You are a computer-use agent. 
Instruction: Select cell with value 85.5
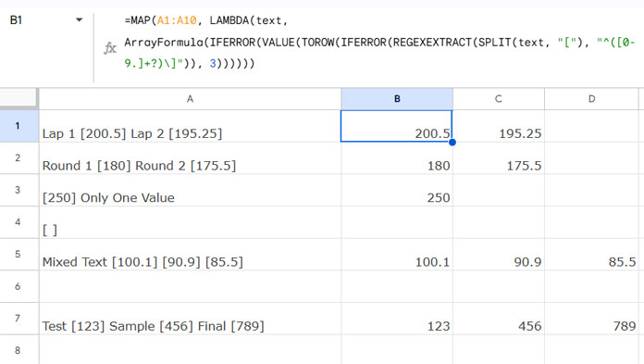tap(591, 254)
